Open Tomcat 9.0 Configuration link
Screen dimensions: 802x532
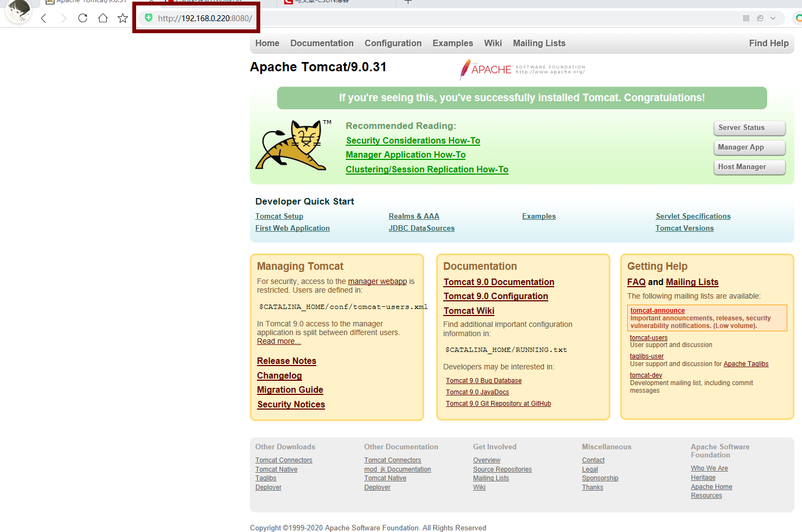point(495,296)
